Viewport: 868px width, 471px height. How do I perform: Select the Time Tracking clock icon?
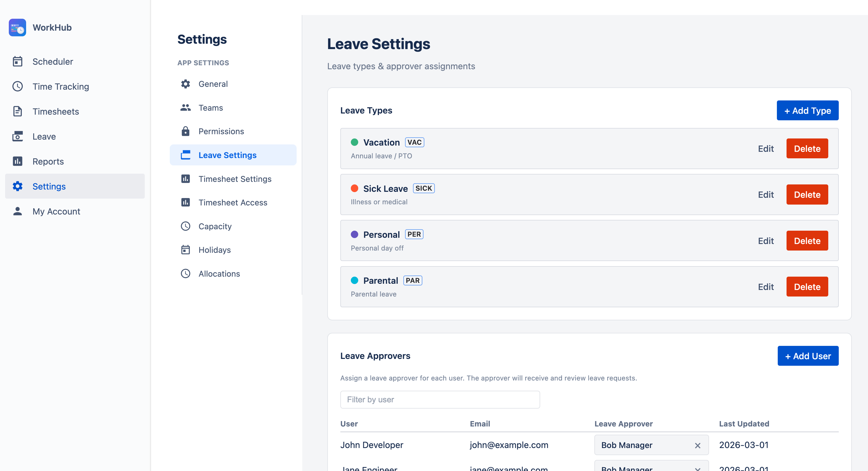[x=18, y=86]
